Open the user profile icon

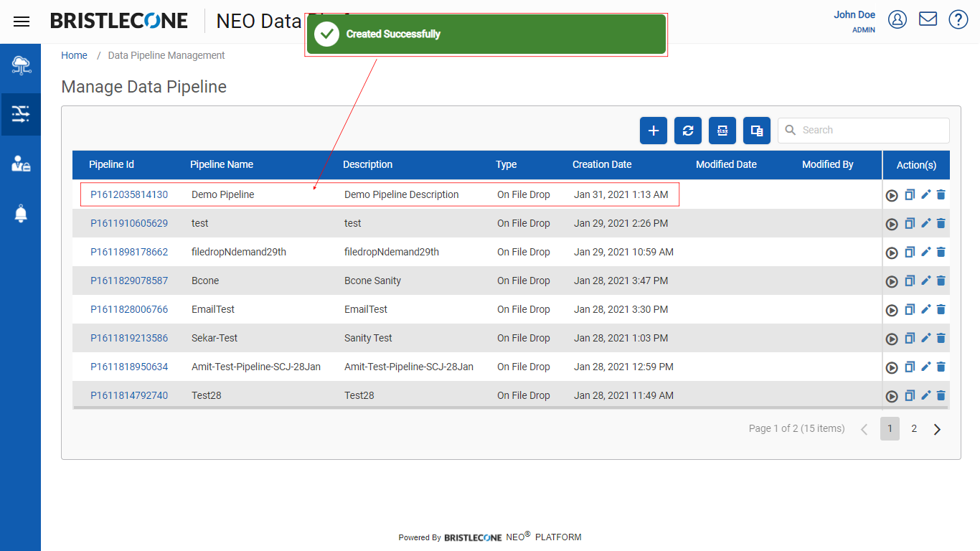pyautogui.click(x=897, y=19)
